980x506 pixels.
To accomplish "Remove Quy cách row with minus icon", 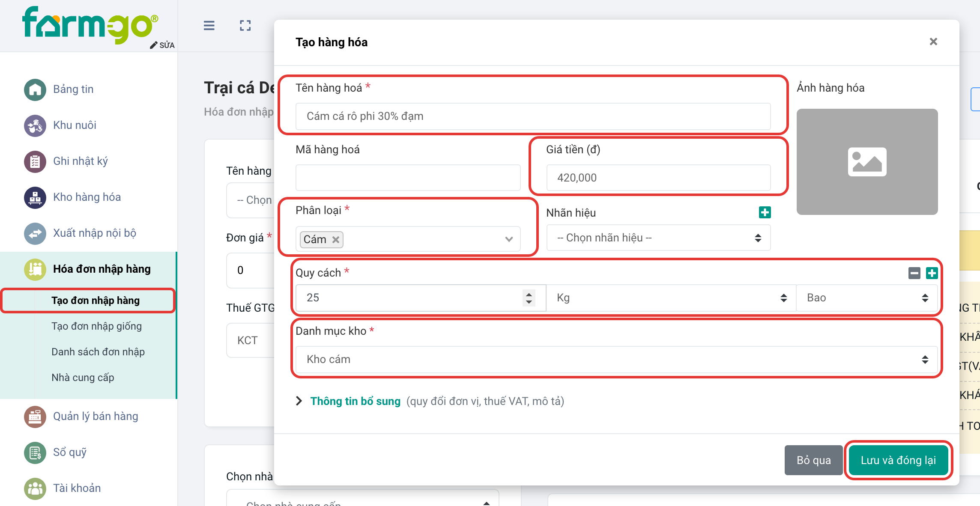I will pos(914,273).
